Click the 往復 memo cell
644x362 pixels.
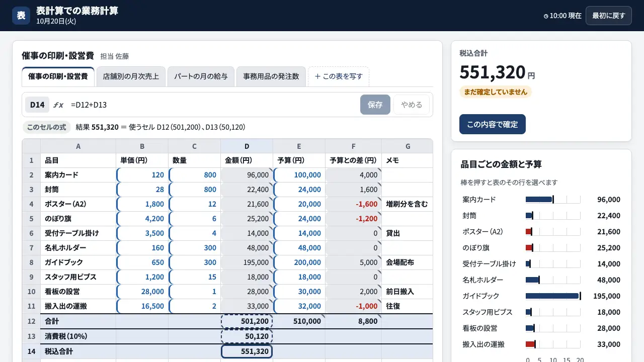[x=407, y=306]
